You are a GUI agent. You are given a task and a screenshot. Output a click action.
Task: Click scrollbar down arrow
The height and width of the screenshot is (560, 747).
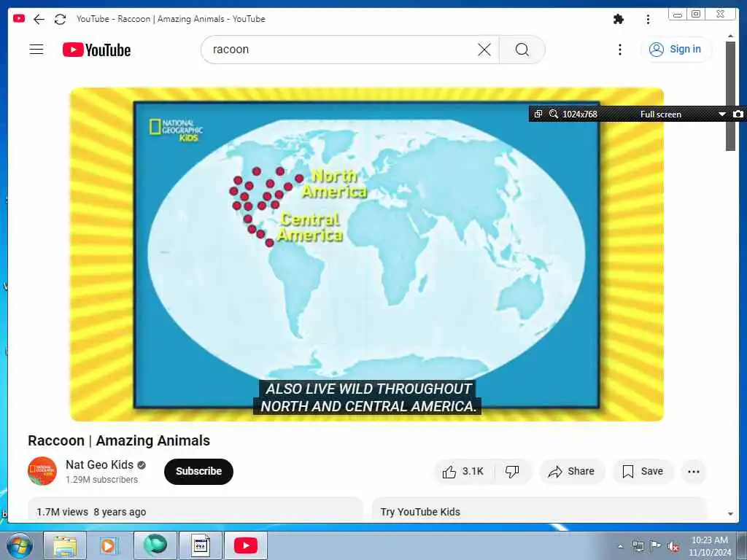tap(730, 514)
